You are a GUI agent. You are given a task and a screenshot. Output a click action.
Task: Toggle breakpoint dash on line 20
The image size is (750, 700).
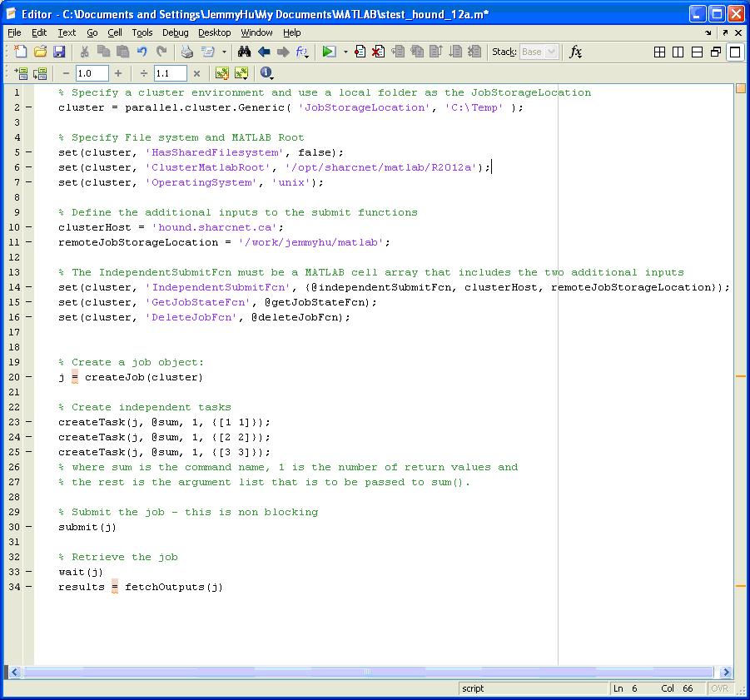pos(29,377)
